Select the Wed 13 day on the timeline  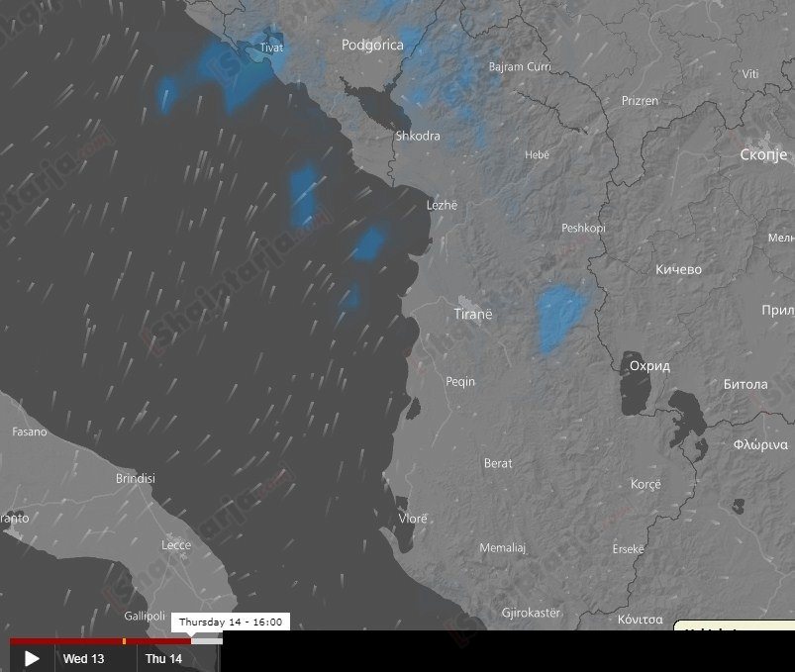83,659
